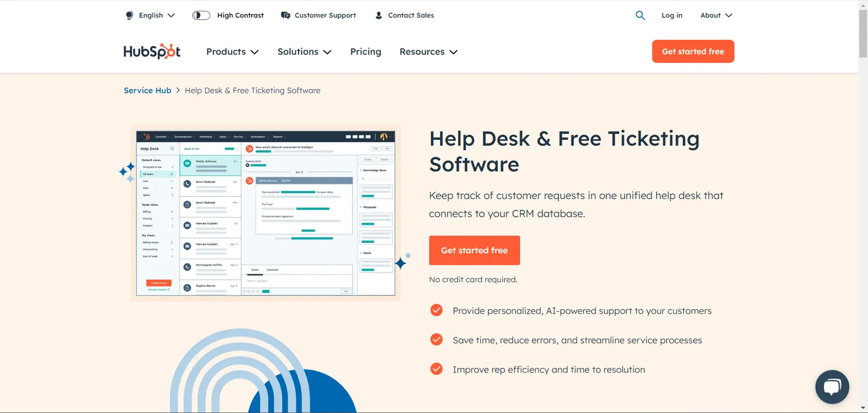Open the Customer Support link
Screen dimensions: 868x413
pos(325,15)
